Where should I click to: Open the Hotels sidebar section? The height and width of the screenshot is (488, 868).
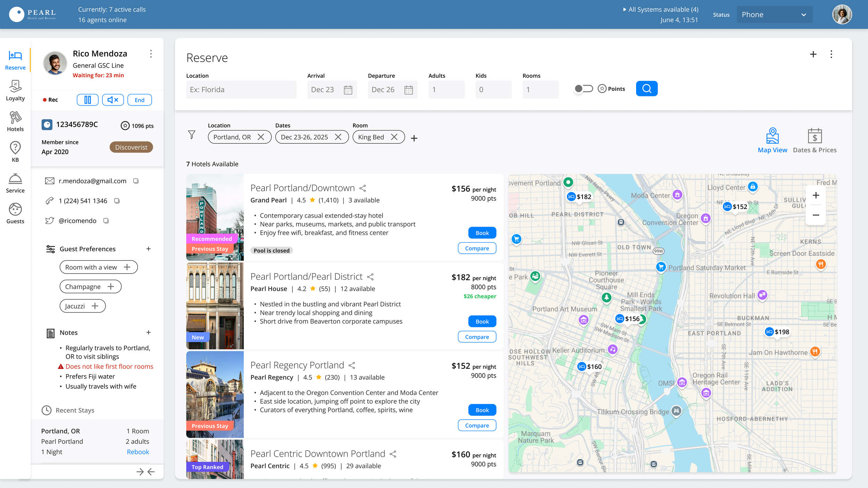(15, 121)
